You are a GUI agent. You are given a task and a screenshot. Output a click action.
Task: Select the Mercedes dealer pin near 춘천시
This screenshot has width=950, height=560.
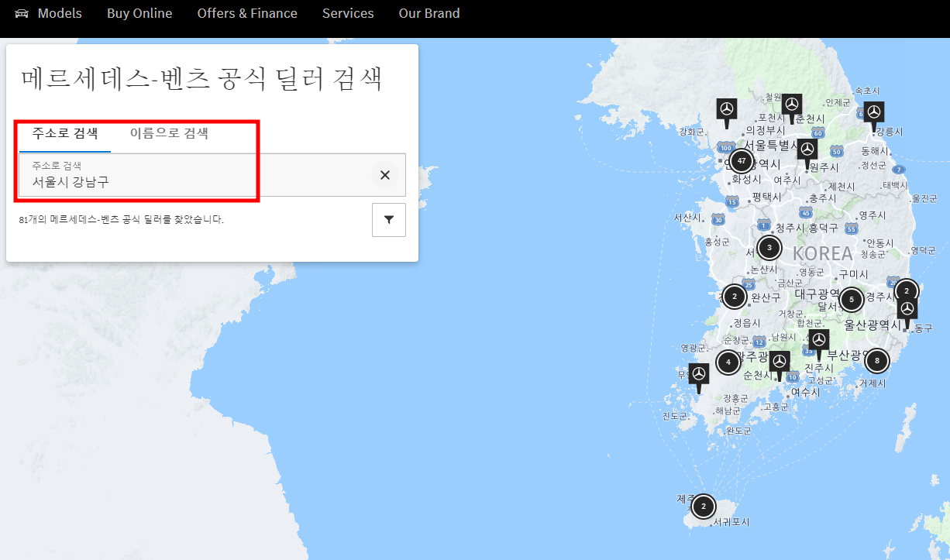(792, 104)
